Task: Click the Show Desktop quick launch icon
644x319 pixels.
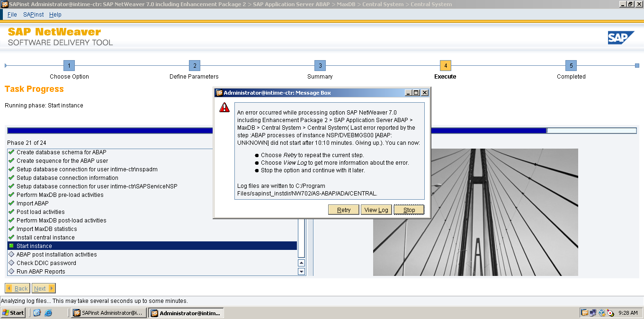Action: tap(37, 313)
